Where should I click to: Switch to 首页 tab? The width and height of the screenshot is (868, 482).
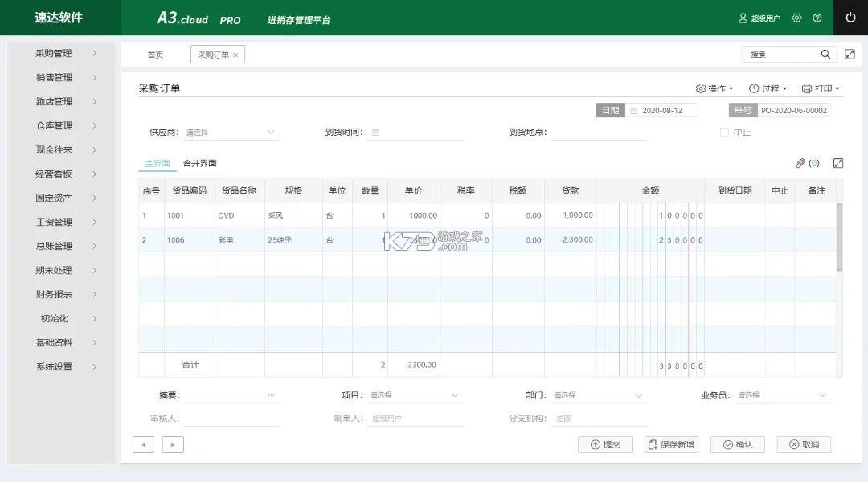(x=156, y=55)
